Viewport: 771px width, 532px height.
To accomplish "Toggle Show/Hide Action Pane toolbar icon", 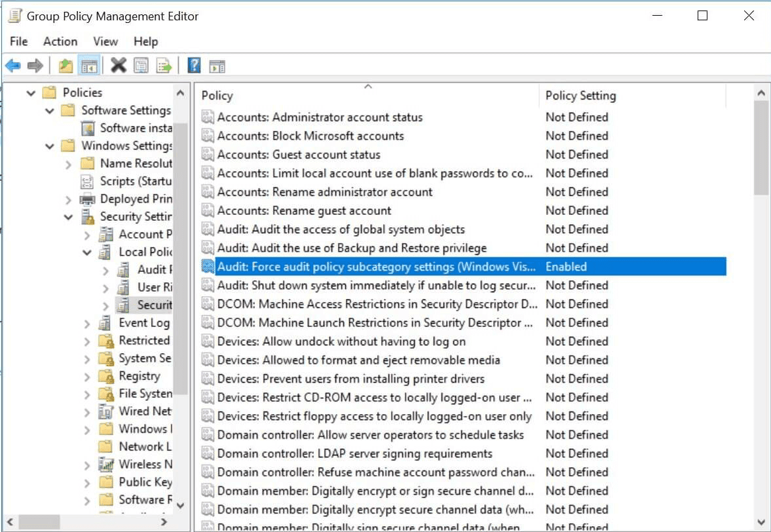I will [217, 66].
